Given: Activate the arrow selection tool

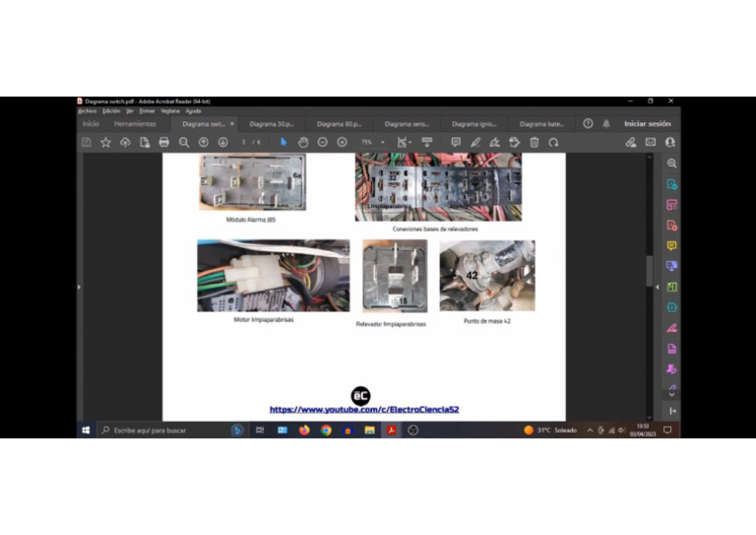Looking at the screenshot, I should coord(283,142).
